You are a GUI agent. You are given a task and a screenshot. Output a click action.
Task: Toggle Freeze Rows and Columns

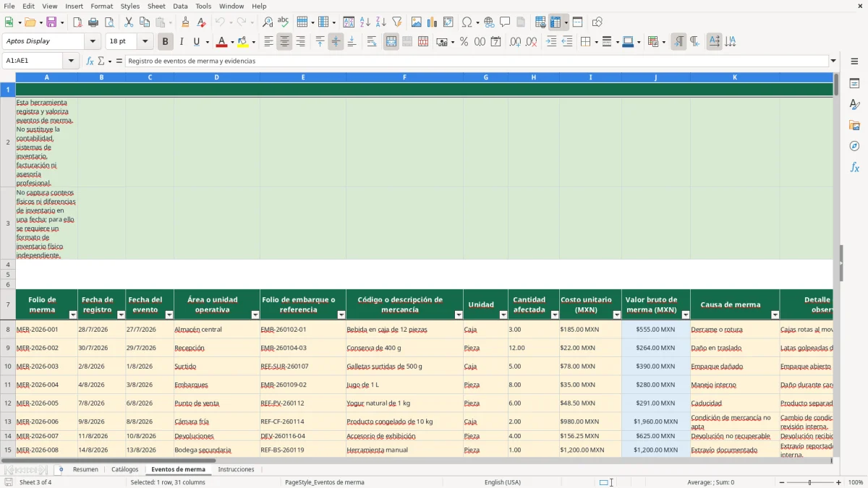coord(556,22)
